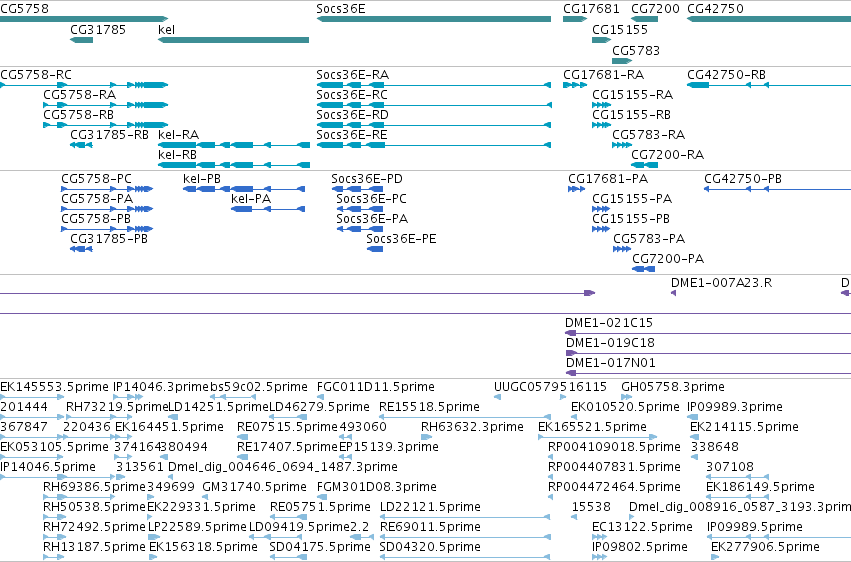Open EST GM31740.5prime
This screenshot has width=851, height=562.
[206, 497]
